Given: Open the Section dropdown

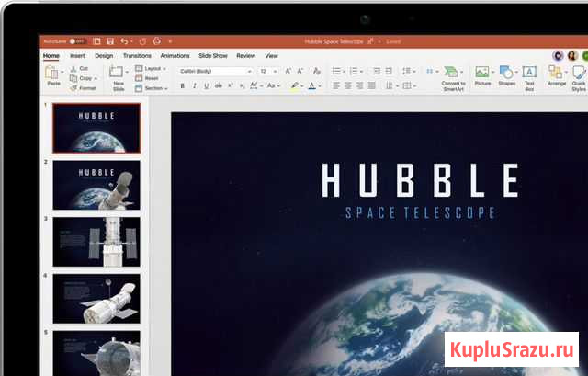Looking at the screenshot, I should [151, 88].
